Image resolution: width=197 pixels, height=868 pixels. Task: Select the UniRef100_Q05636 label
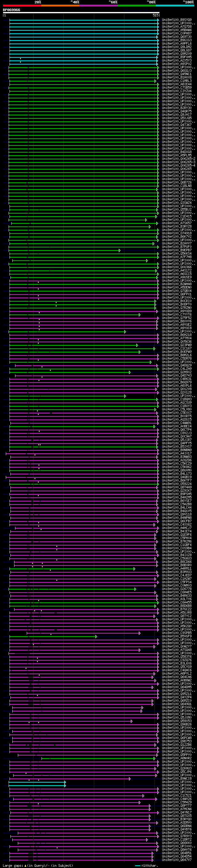click(x=177, y=342)
